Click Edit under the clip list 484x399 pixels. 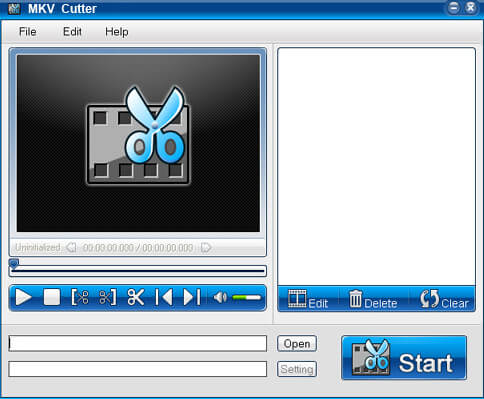pos(308,299)
